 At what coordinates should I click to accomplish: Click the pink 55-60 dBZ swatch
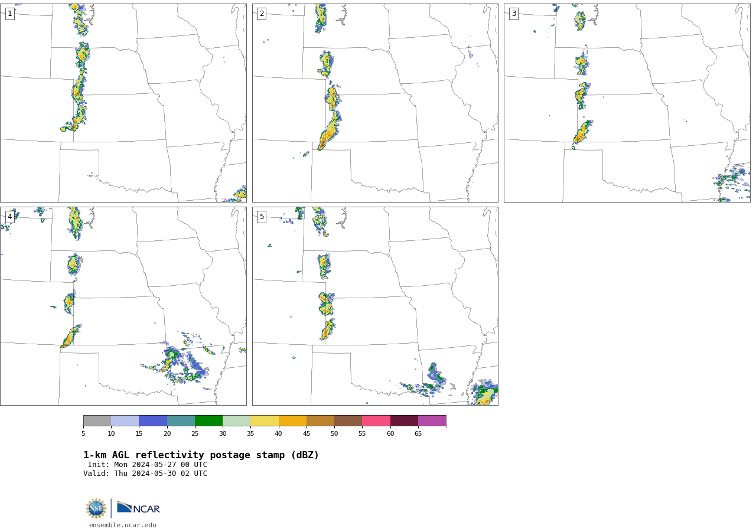[x=376, y=420]
